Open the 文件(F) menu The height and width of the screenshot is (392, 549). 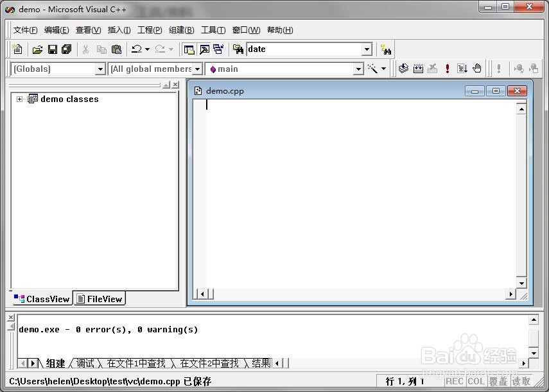tap(25, 30)
